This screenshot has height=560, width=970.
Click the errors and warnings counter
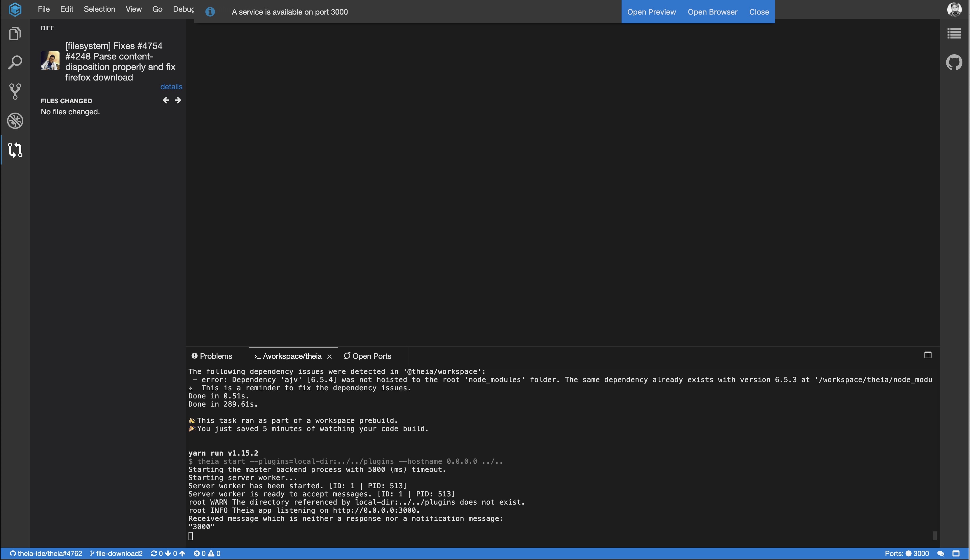[x=207, y=554]
